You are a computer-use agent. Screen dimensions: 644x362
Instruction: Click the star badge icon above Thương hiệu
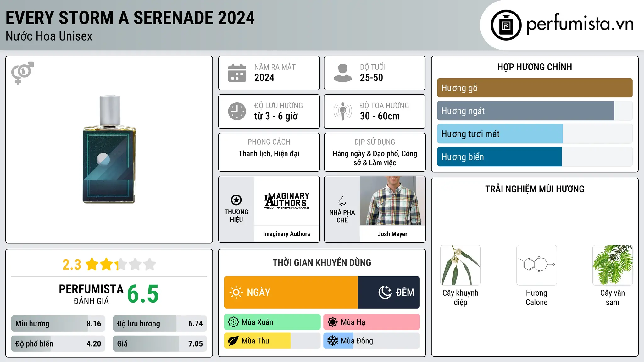pos(236,200)
